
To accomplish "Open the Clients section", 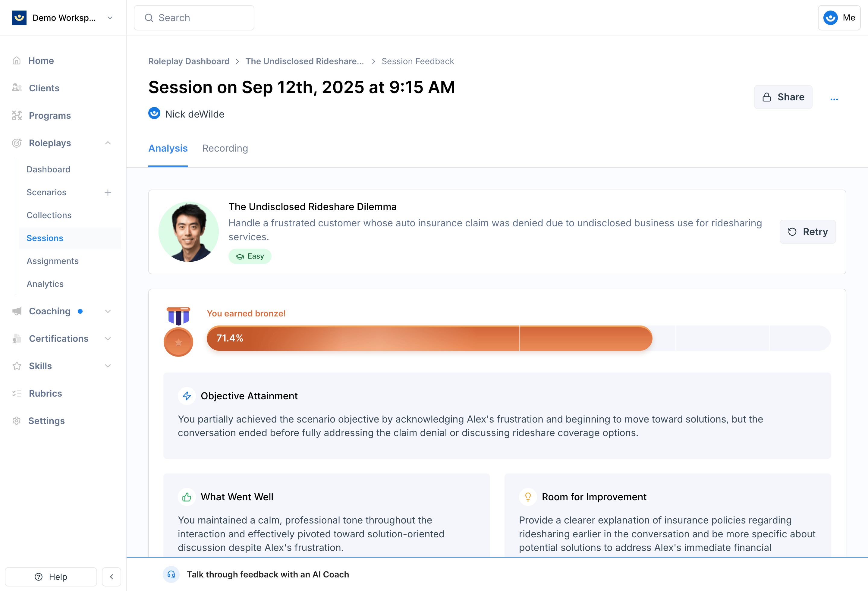I will (x=36, y=88).
